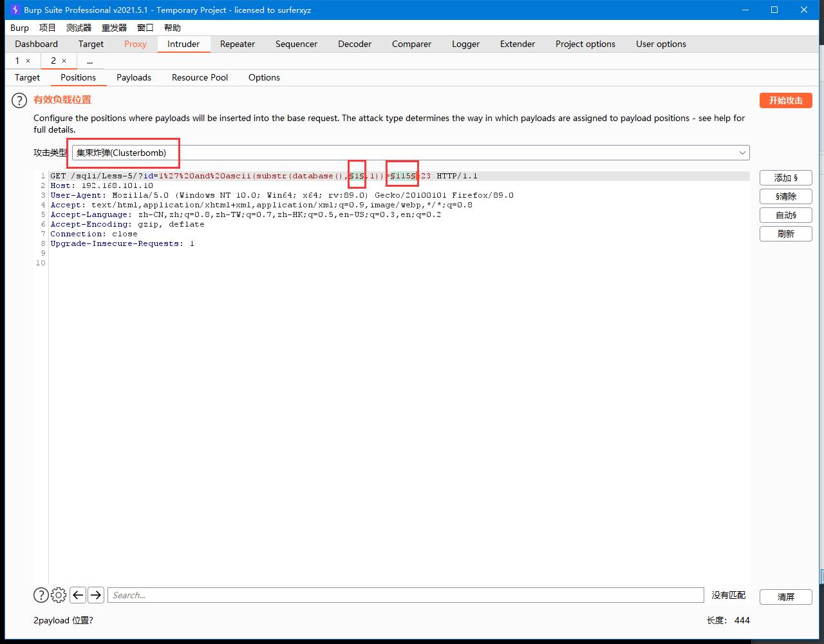Click the 2payload 位置 status text
This screenshot has height=644, width=824.
pyautogui.click(x=63, y=620)
